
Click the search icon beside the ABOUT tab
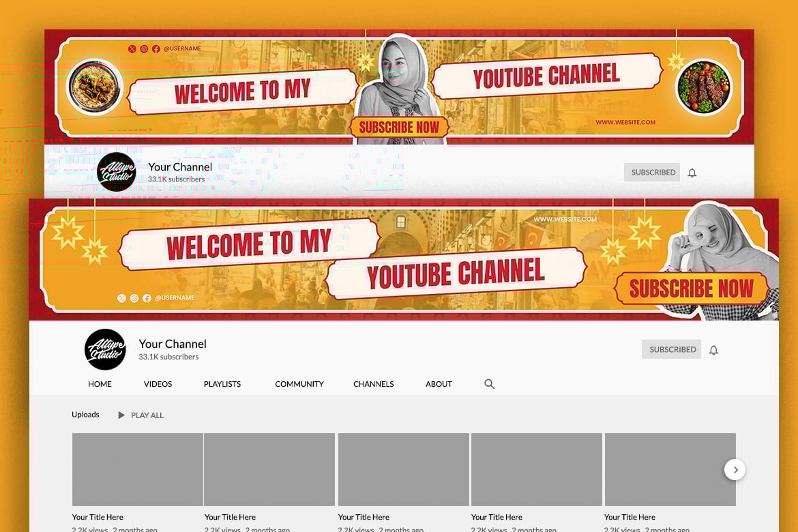[489, 384]
